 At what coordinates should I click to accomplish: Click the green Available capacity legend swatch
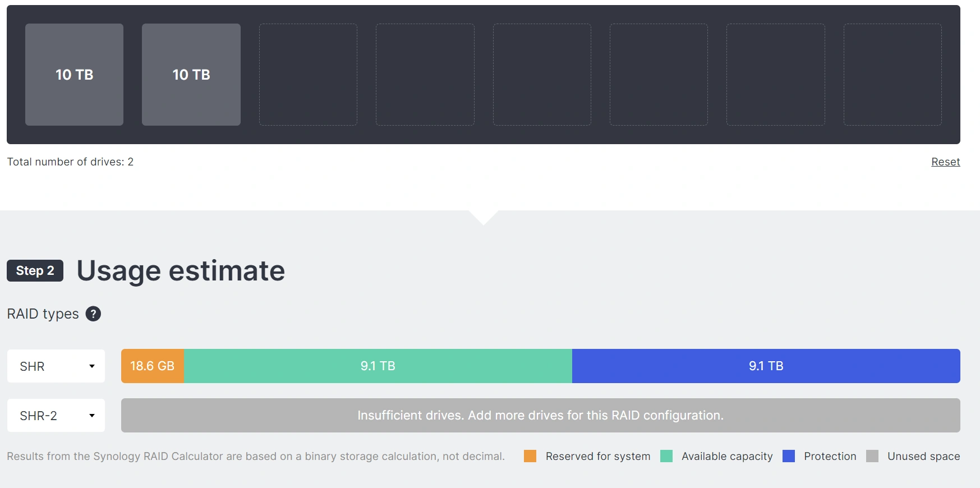(x=666, y=456)
